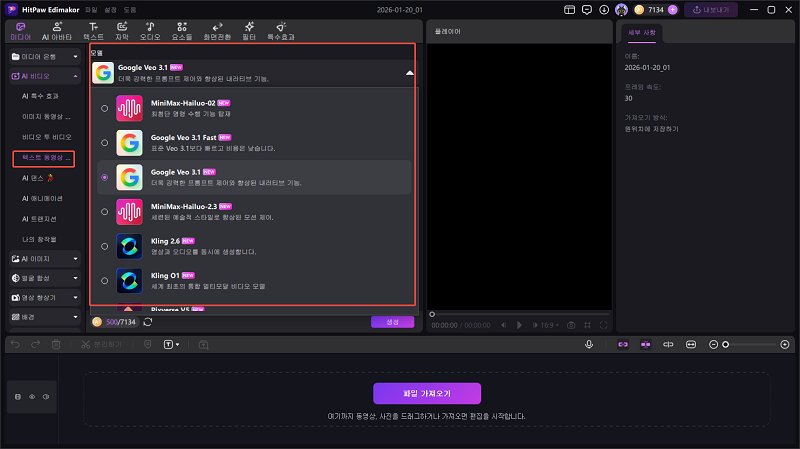Click the refresh icon beside 500/7134 credits

(x=148, y=322)
